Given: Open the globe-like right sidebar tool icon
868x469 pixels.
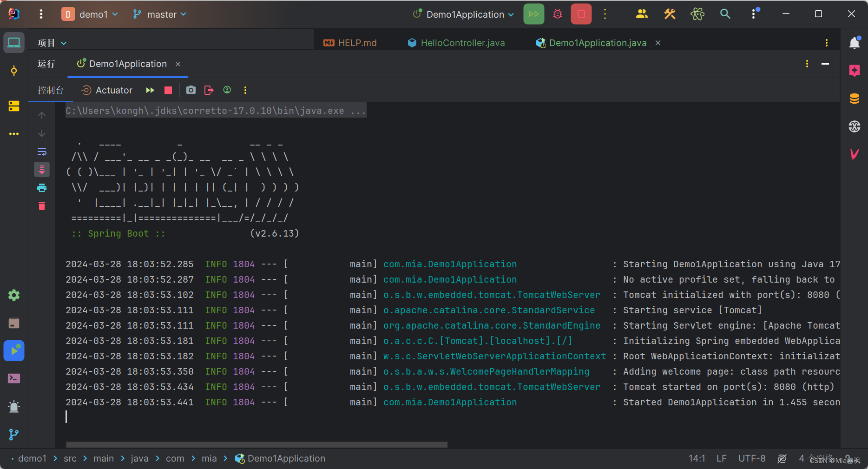Looking at the screenshot, I should (x=854, y=126).
